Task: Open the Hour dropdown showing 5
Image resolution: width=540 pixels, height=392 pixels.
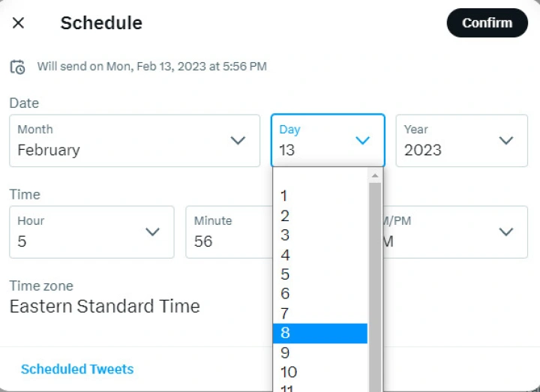Action: point(91,232)
